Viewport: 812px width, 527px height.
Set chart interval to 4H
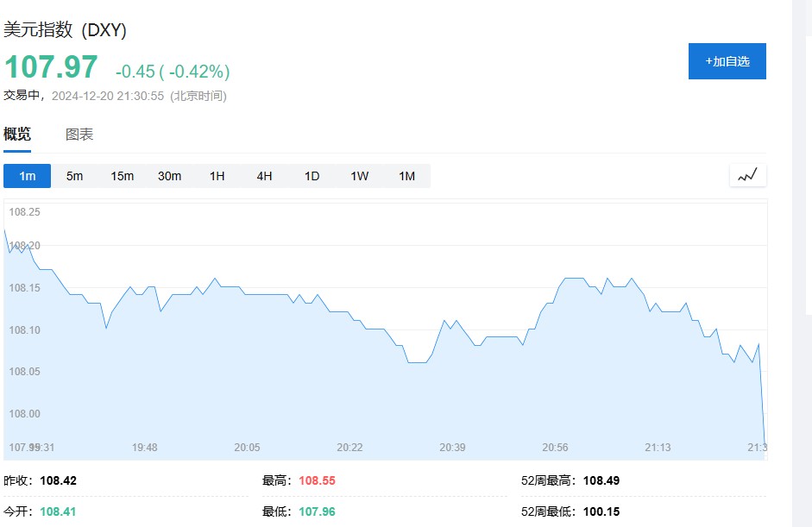[x=265, y=176]
